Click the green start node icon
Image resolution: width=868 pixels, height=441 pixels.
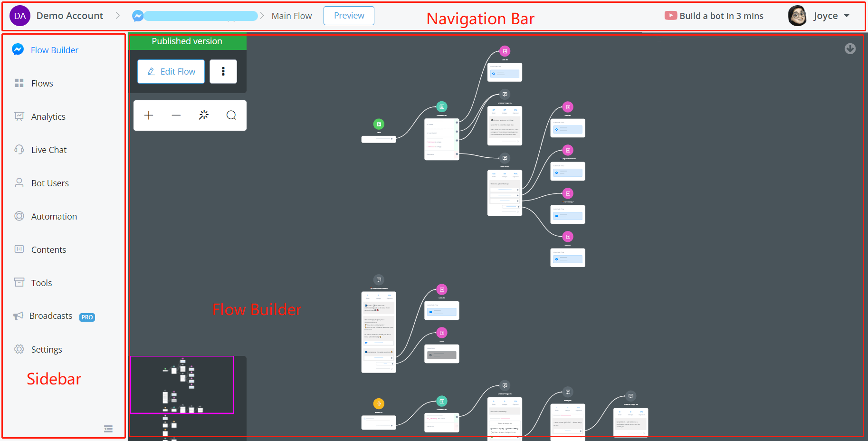(379, 125)
